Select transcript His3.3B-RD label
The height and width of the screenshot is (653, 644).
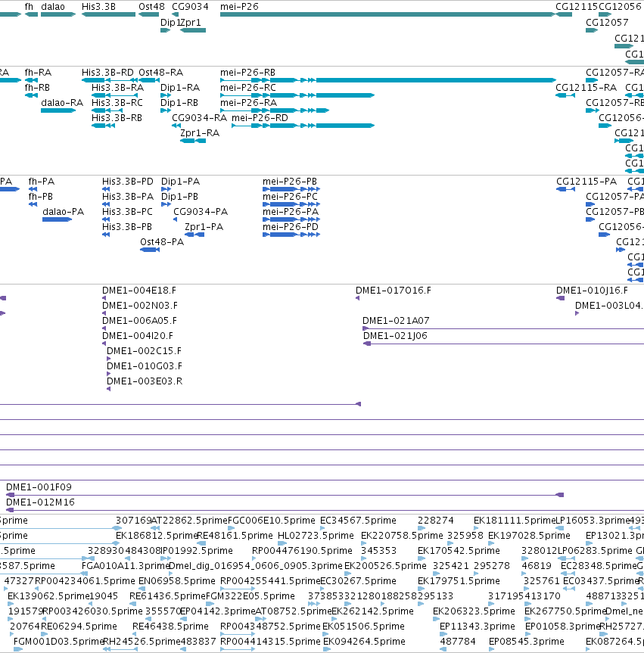[107, 73]
